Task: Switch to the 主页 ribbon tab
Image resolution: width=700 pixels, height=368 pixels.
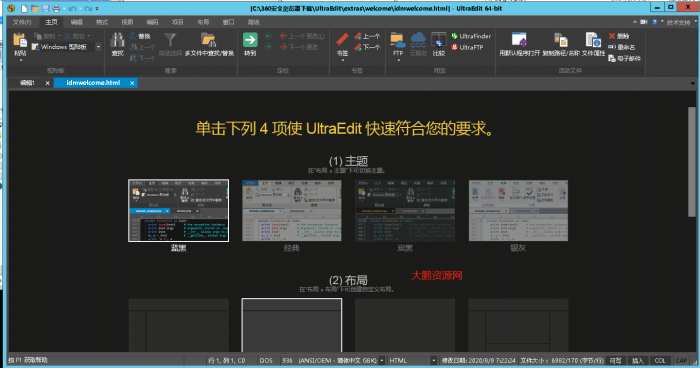Action: pyautogui.click(x=51, y=22)
